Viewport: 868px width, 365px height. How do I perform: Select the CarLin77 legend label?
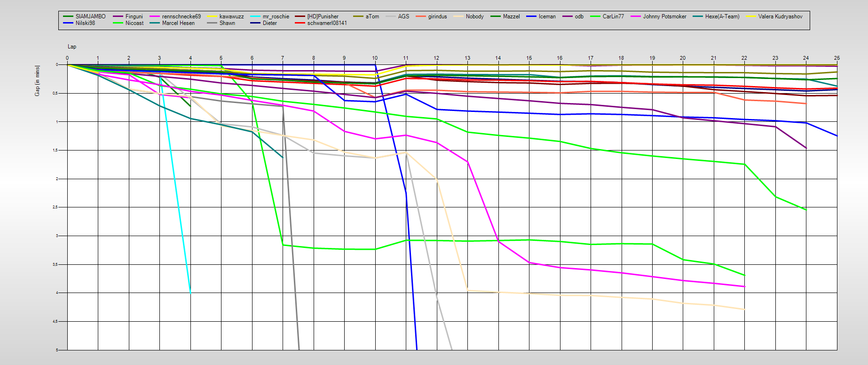coord(613,16)
